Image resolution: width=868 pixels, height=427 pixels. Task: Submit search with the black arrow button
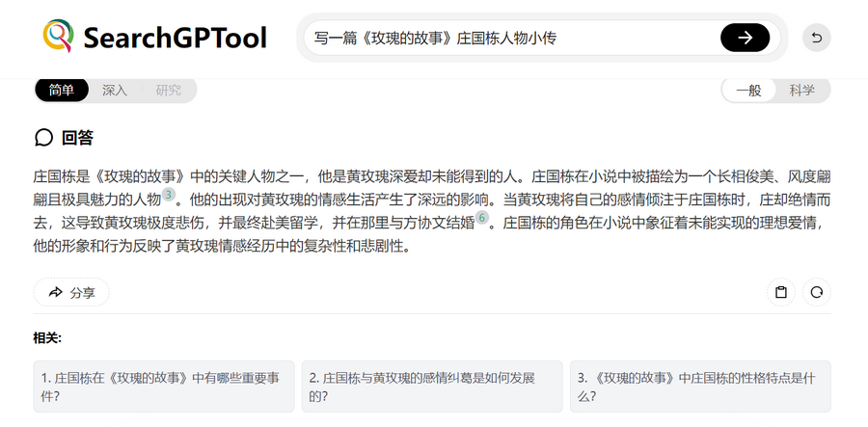point(745,38)
